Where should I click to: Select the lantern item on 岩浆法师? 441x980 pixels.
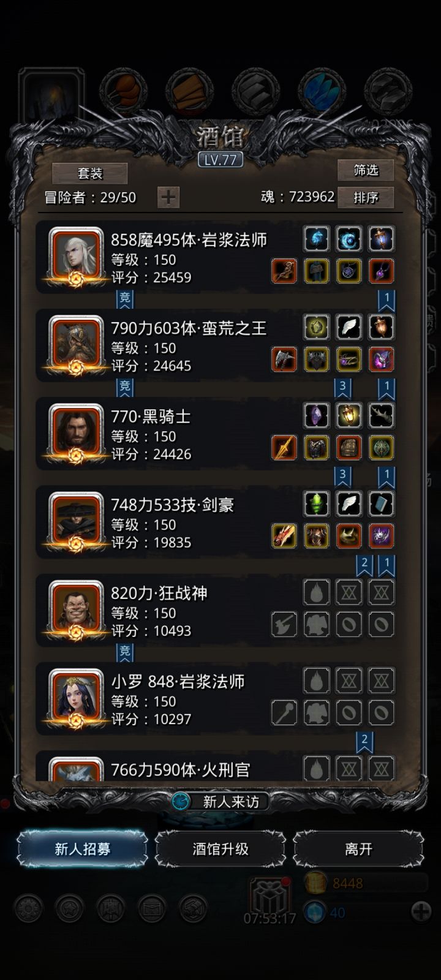click(x=381, y=239)
